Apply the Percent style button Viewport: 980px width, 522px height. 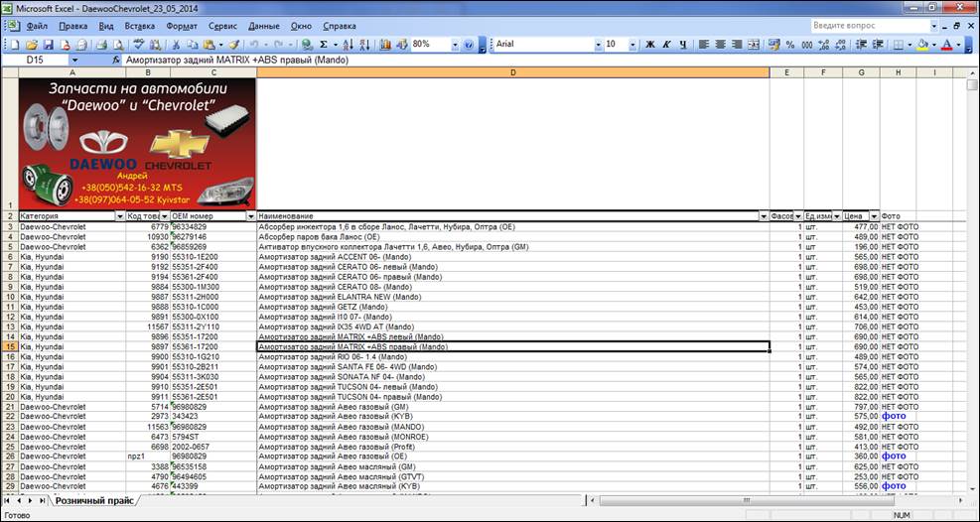click(790, 45)
